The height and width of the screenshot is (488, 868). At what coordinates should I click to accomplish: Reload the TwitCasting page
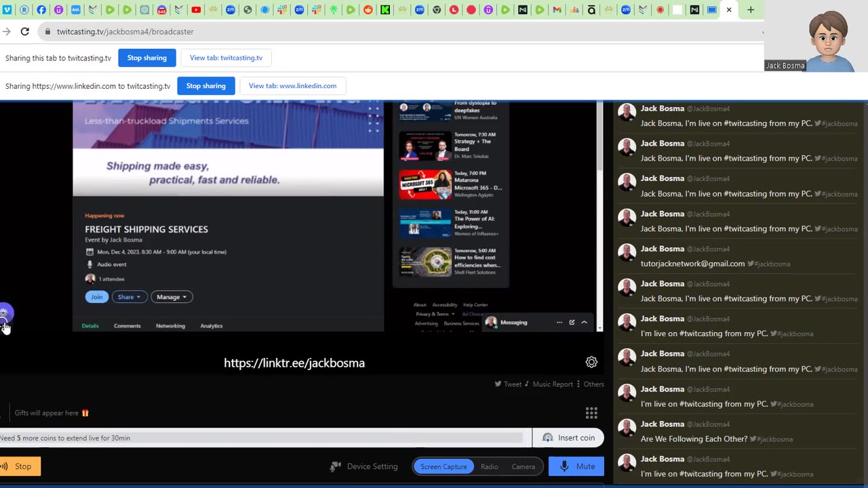[x=24, y=31]
